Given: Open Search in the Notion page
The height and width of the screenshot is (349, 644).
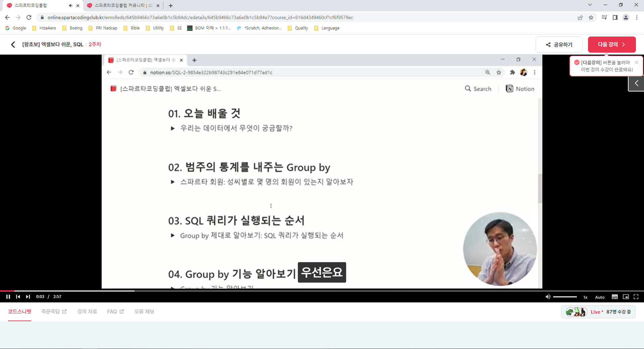Looking at the screenshot, I should click(x=478, y=89).
